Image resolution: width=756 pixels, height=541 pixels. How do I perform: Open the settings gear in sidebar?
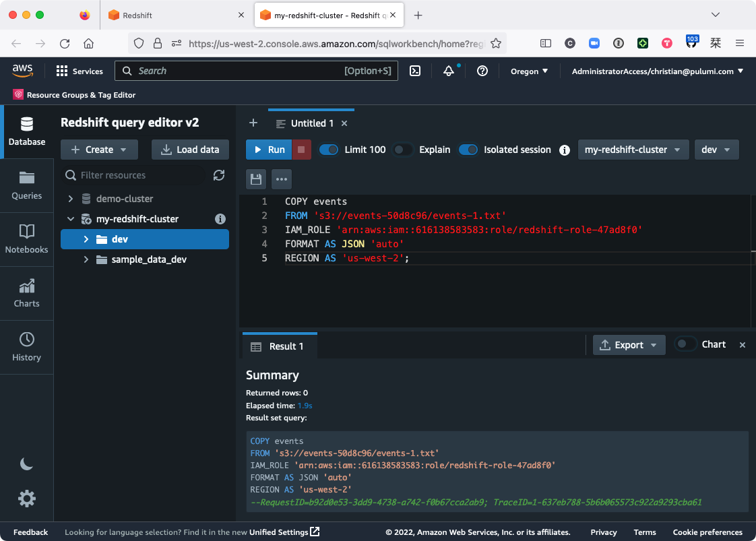(26, 498)
